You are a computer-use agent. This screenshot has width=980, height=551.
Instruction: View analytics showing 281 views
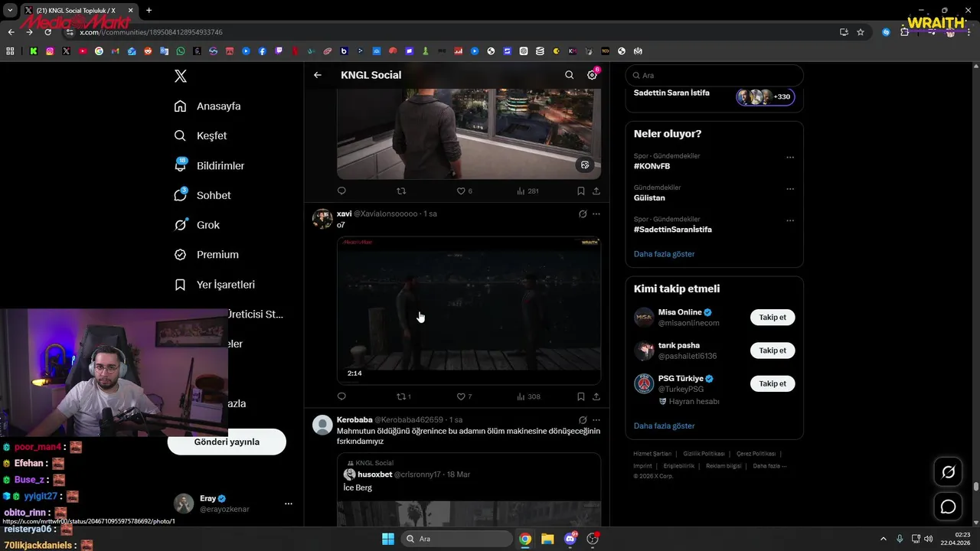coord(528,191)
